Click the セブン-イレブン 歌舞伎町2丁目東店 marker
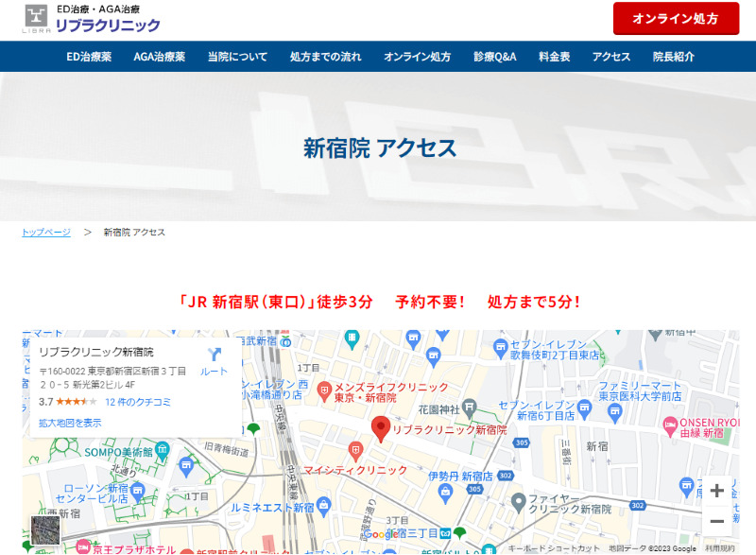 [x=501, y=348]
